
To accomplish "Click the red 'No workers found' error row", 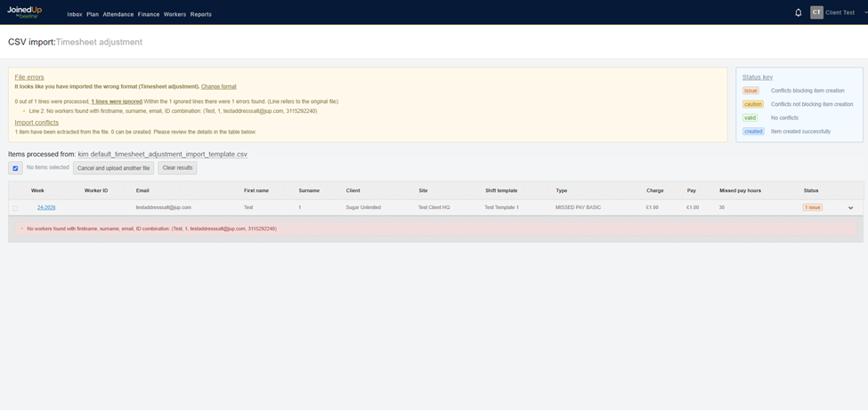I will [x=435, y=229].
